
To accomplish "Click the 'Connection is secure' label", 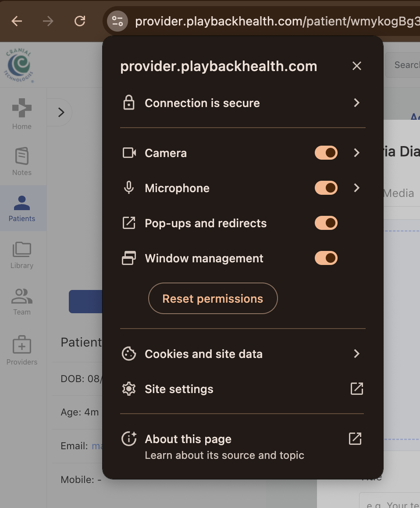I will [202, 103].
